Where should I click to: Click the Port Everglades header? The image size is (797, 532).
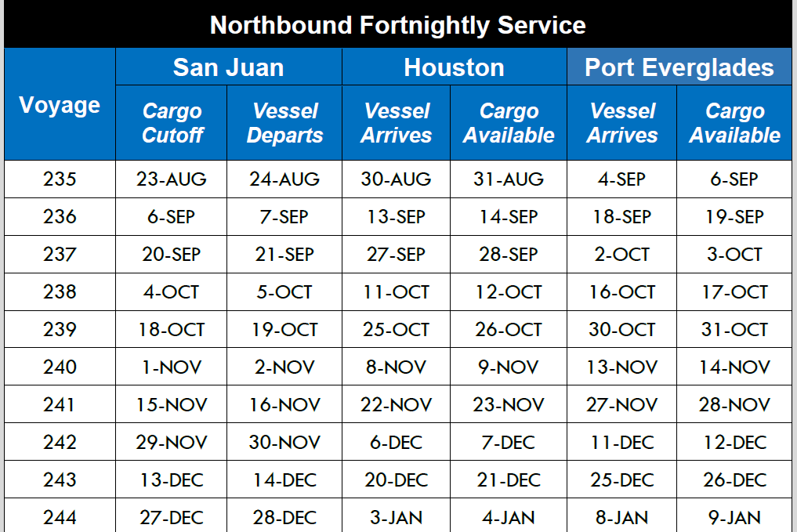(x=679, y=67)
